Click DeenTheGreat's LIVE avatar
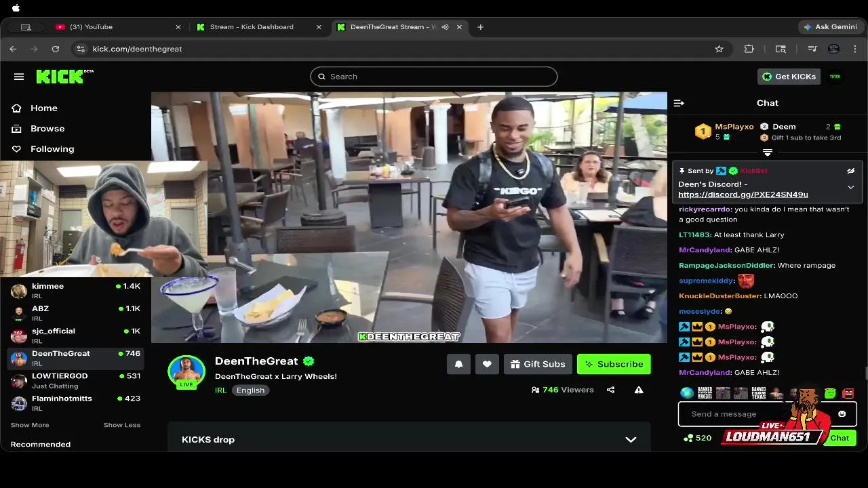Viewport: 868px width, 488px height. (x=186, y=372)
